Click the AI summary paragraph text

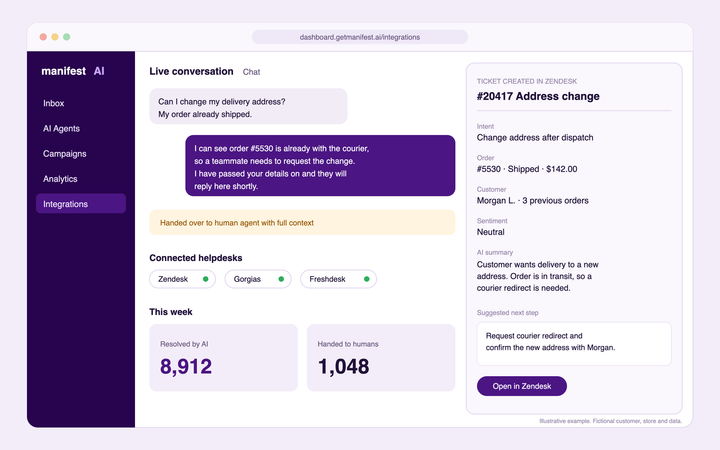pos(538,276)
